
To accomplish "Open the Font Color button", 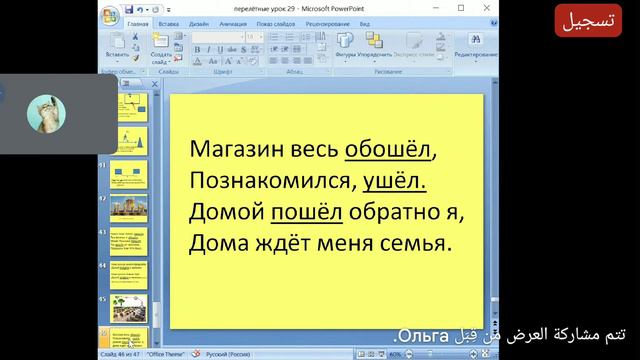I will click(x=198, y=62).
